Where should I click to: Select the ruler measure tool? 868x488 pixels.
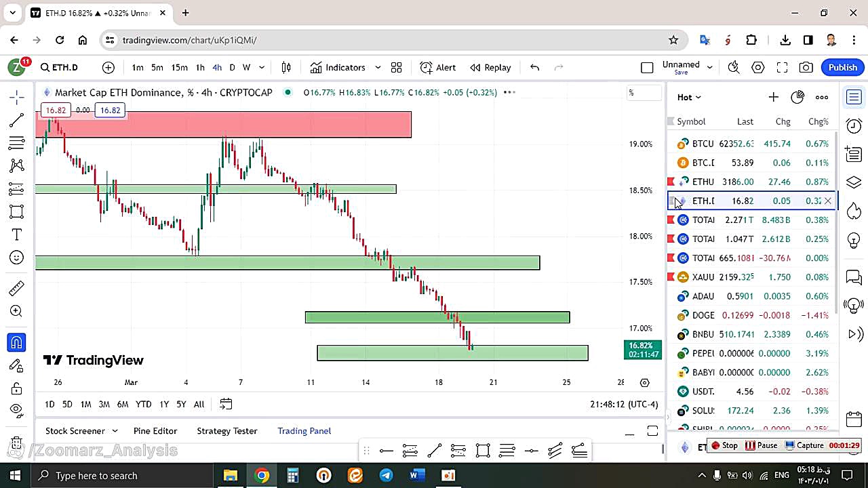coord(17,289)
